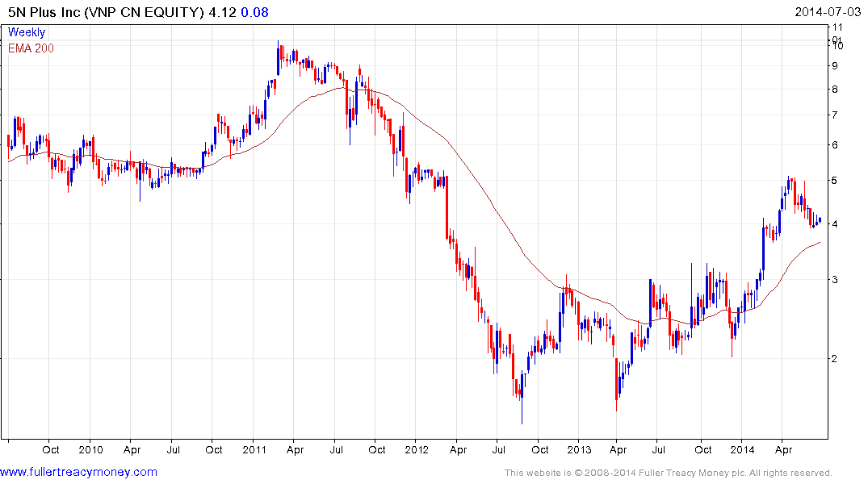This screenshot has width=868, height=484.
Task: Click the 2013 label on time axis
Action: [x=579, y=449]
